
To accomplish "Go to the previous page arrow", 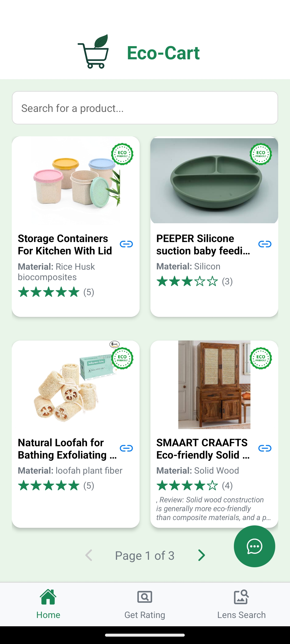I will coord(89,555).
